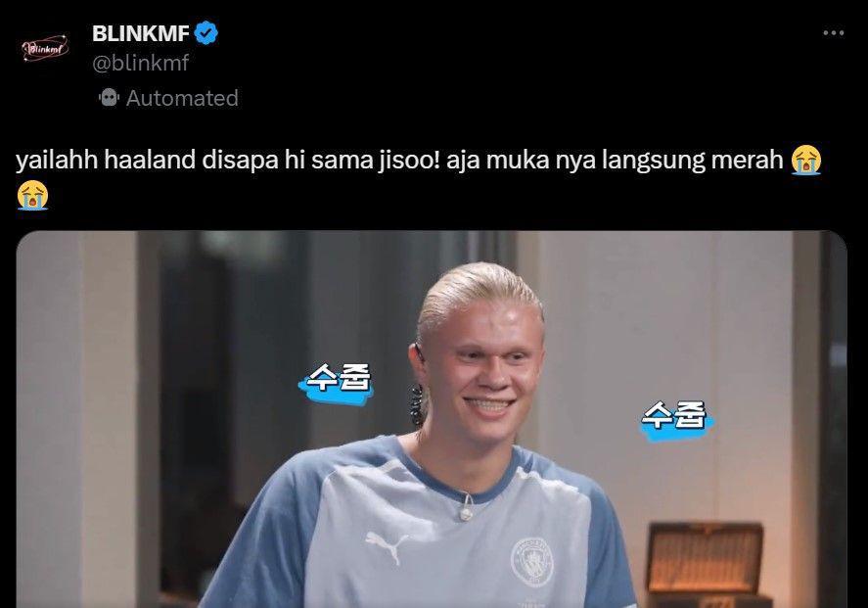Screen dimensions: 868x608
Task: Open the three-dot more options menu
Action: pos(833,33)
